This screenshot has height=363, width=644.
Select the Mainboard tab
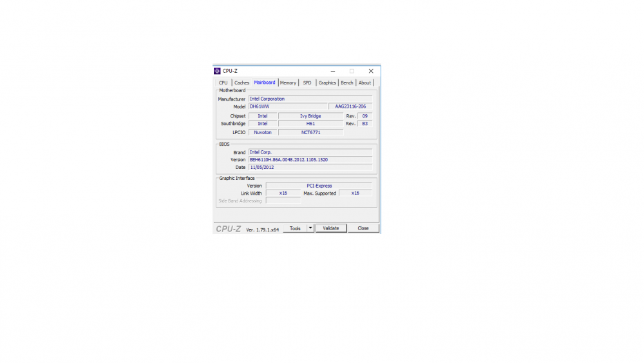265,83
